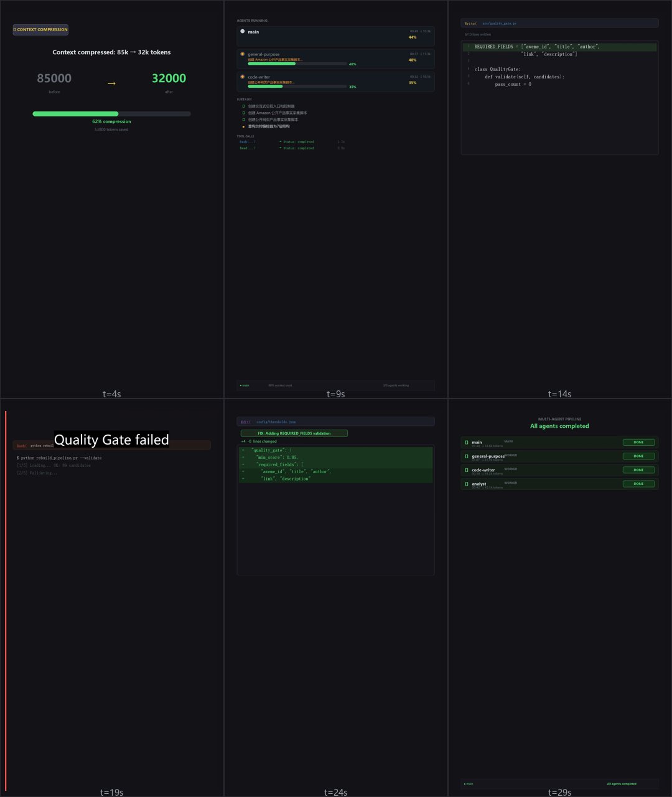The height and width of the screenshot is (797, 672).
Task: Click the yellow arrow between token counts
Action: [x=111, y=83]
